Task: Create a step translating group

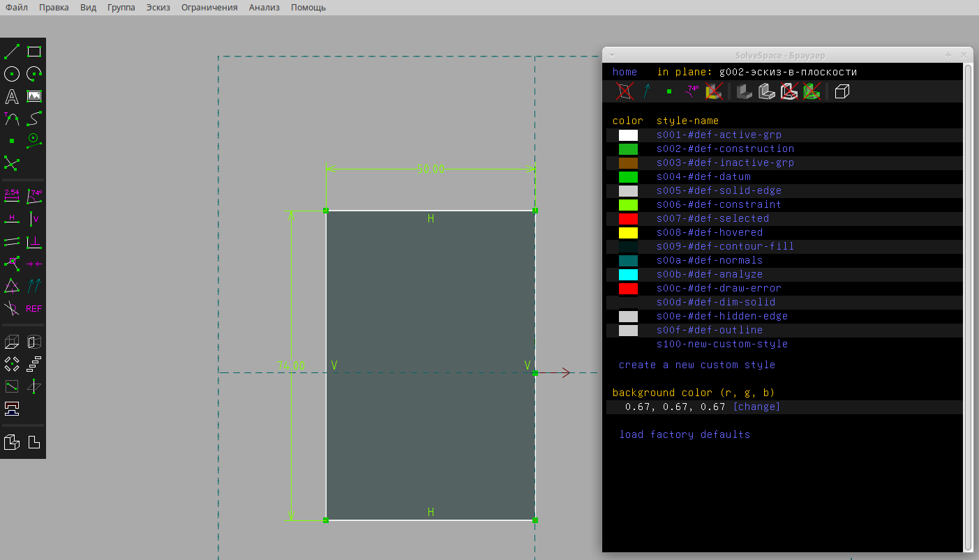Action: (x=34, y=364)
